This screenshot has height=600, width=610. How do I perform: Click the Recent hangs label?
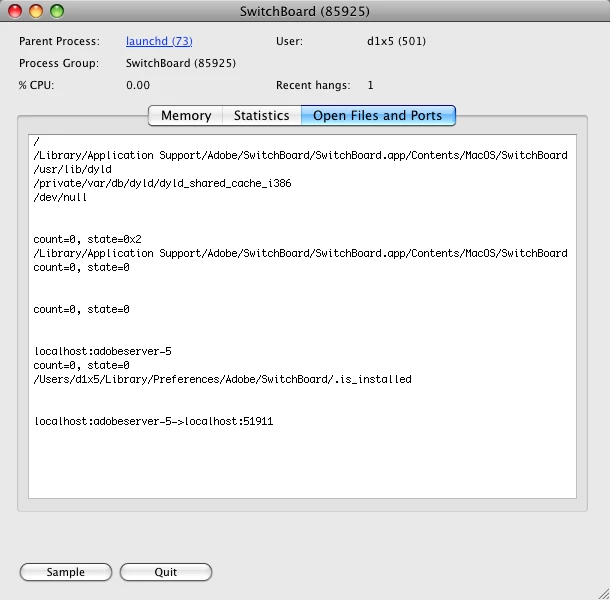(x=313, y=85)
